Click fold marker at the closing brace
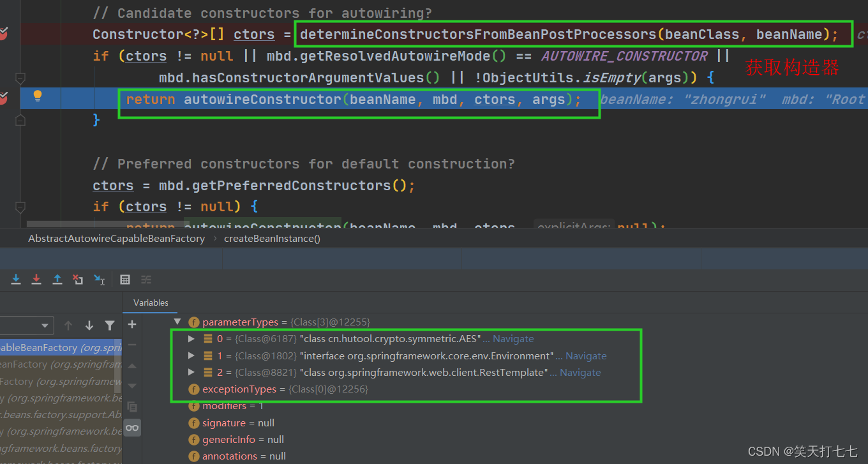Viewport: 868px width, 464px height. tap(20, 119)
